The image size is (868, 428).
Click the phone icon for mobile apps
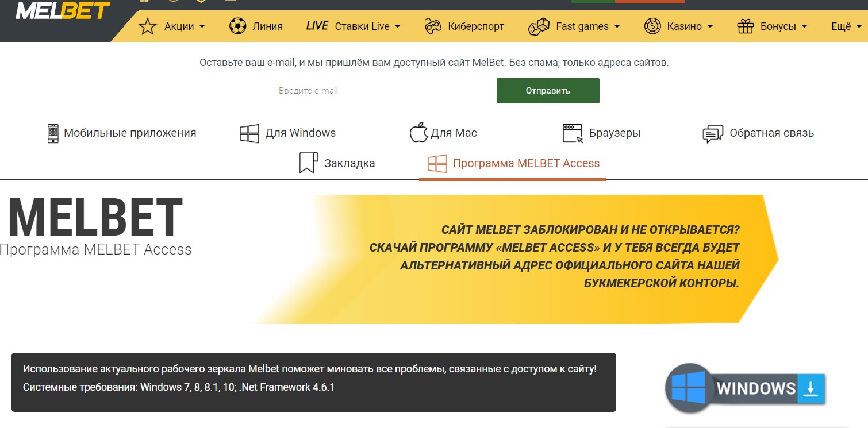53,133
